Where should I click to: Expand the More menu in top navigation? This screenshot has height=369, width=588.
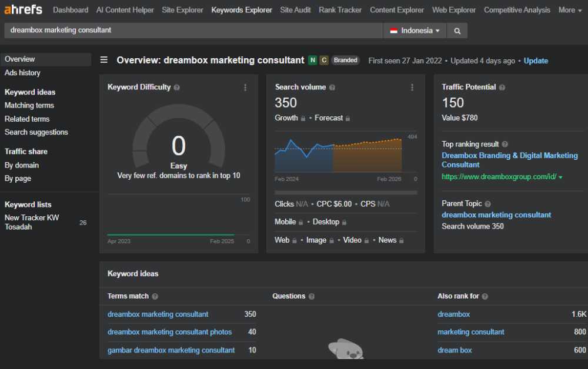[x=570, y=10]
